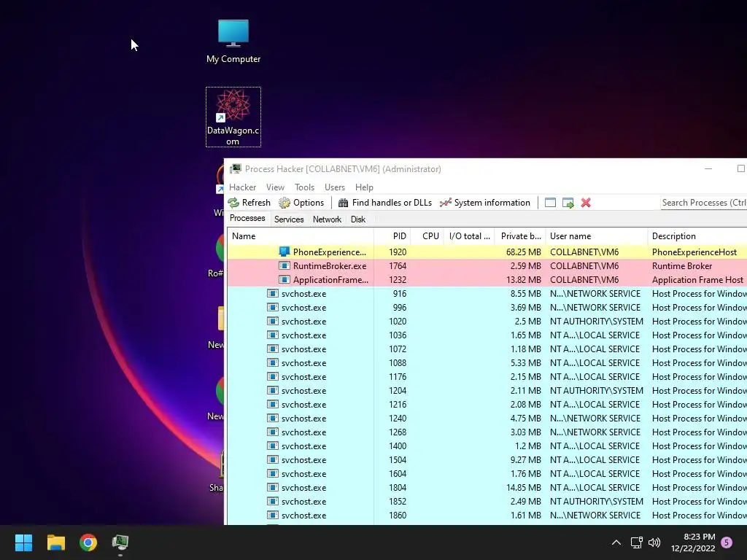Image resolution: width=747 pixels, height=560 pixels.
Task: Click Process Hacker taskbar icon
Action: 120,542
